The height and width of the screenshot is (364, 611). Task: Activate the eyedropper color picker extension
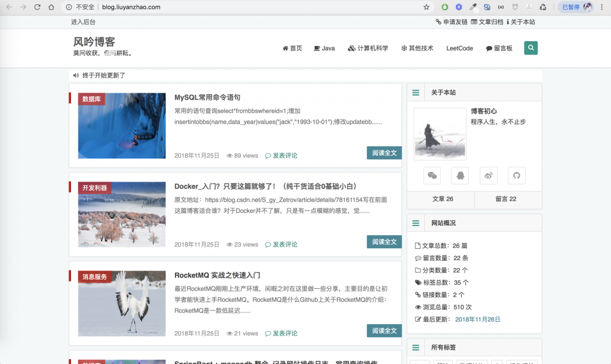(x=473, y=7)
